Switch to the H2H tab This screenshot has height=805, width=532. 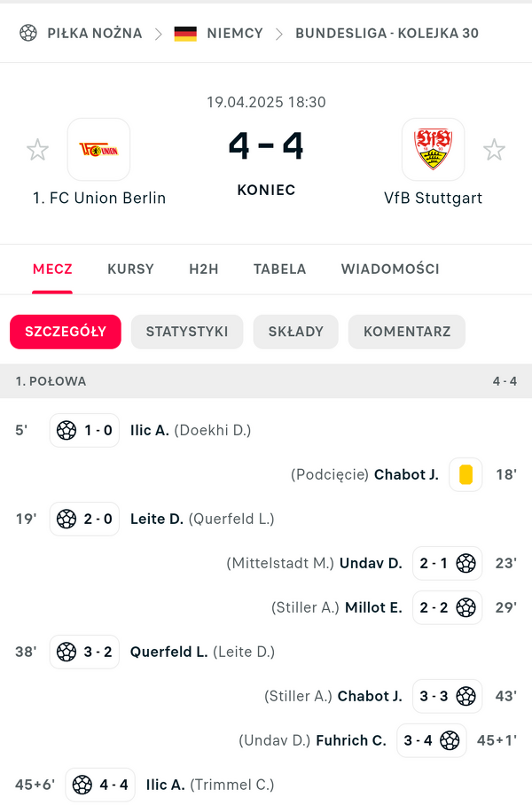point(203,269)
